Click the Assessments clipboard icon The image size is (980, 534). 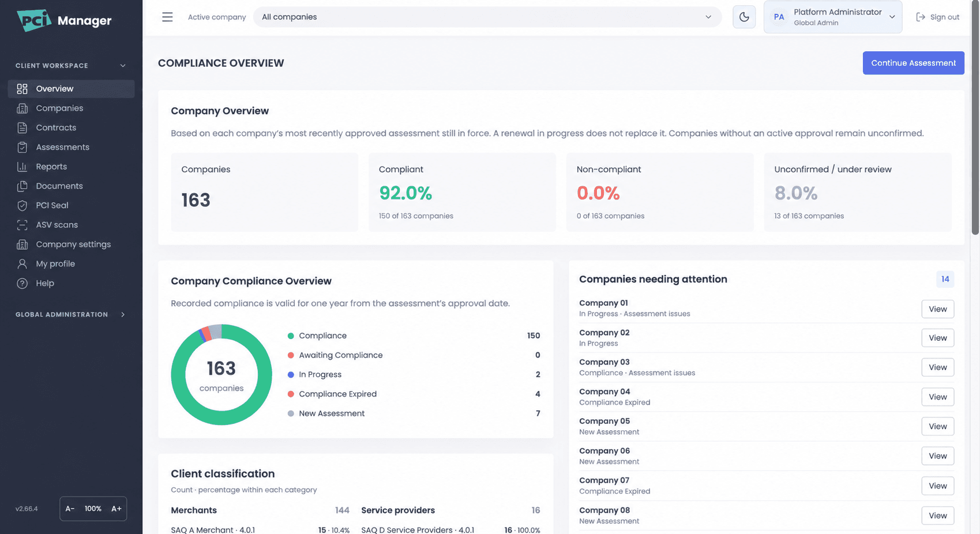click(x=22, y=147)
